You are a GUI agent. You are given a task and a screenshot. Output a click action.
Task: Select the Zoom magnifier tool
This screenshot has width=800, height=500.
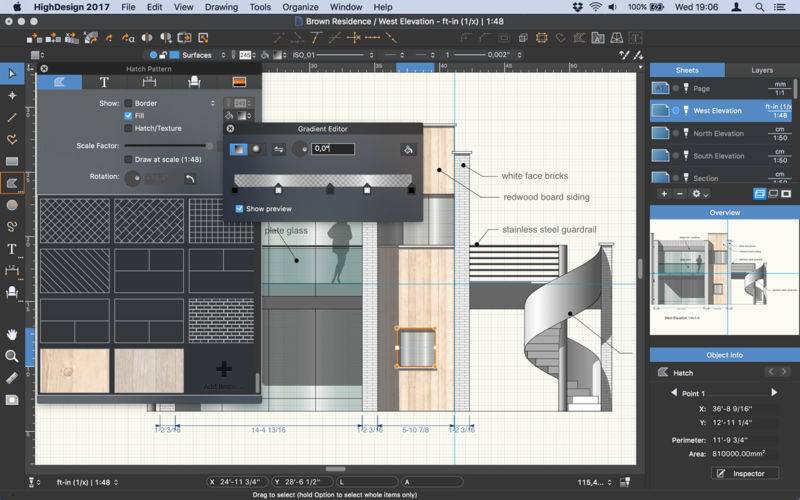[x=12, y=356]
